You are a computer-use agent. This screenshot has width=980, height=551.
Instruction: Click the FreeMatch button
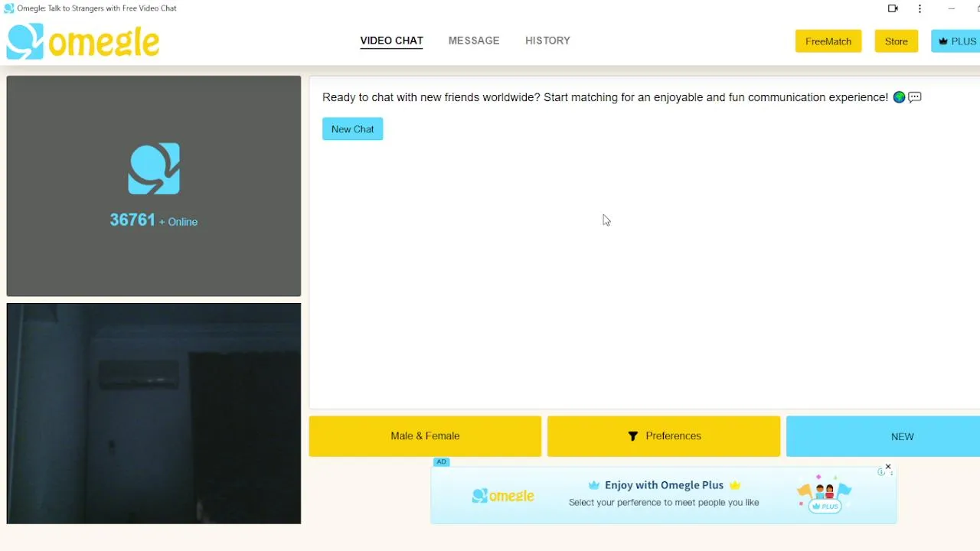(x=828, y=41)
